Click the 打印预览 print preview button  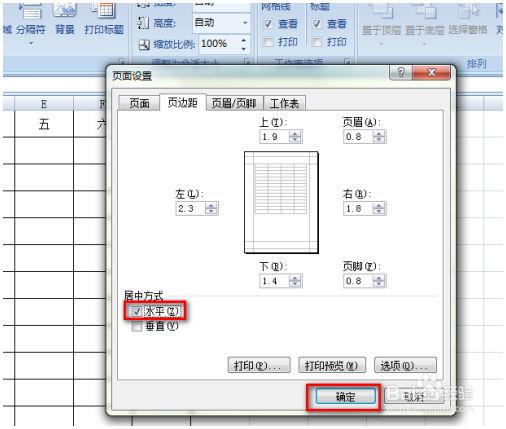[x=332, y=365]
